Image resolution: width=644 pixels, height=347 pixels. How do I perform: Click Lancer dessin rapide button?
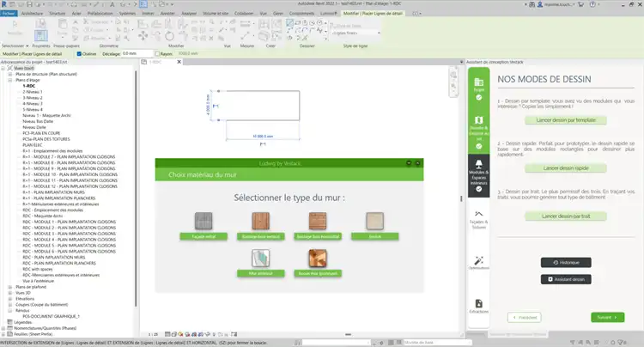(566, 168)
